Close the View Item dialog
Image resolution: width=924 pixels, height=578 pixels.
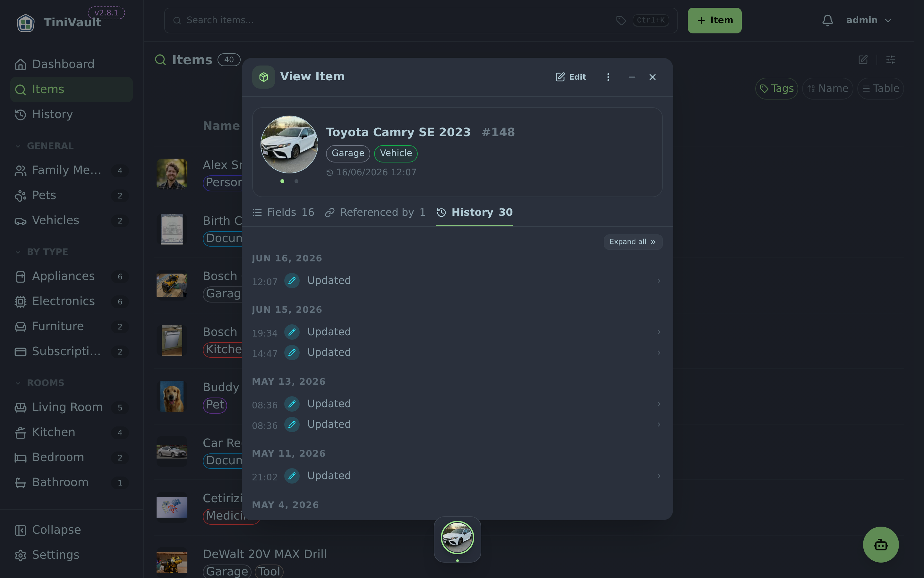653,77
